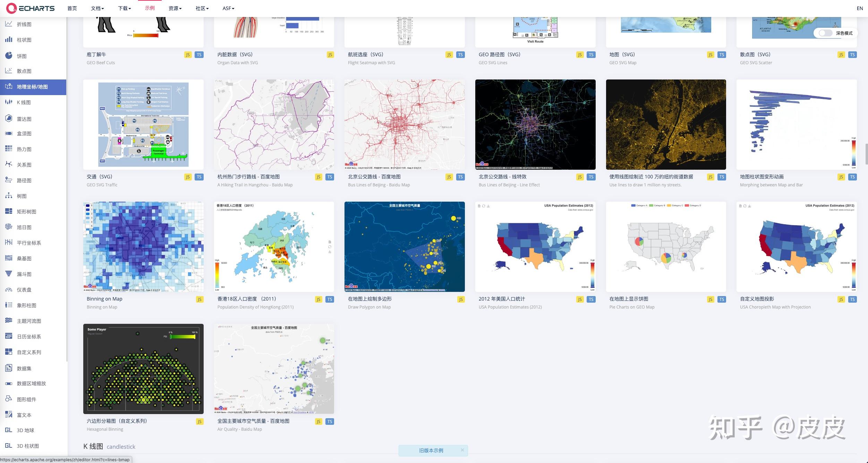The height and width of the screenshot is (463, 868).
Task: Select TS version of GEO SVG Traffic
Action: point(199,177)
